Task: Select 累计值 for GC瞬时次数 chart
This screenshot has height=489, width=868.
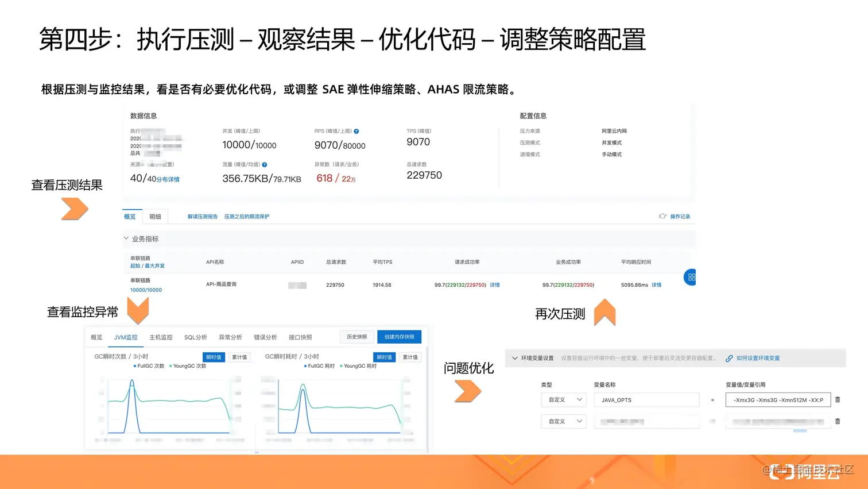Action: (239, 357)
